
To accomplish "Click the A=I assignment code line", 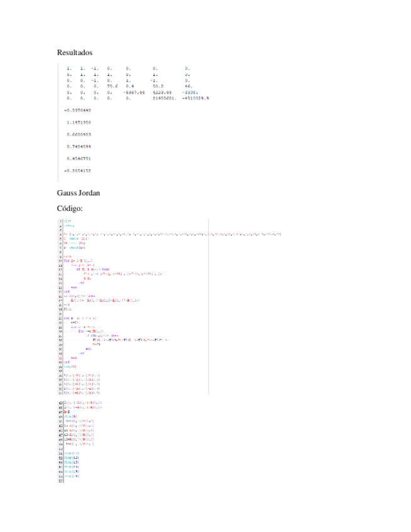I will point(67,410).
